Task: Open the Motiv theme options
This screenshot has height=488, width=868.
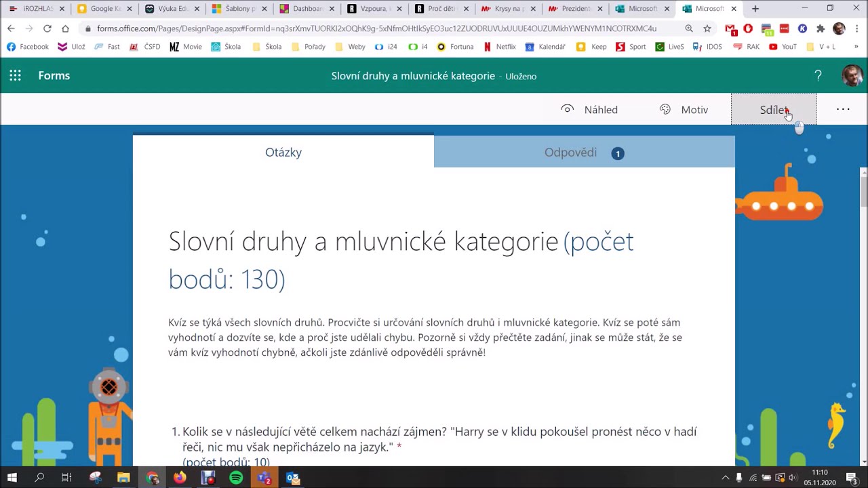Action: [684, 110]
